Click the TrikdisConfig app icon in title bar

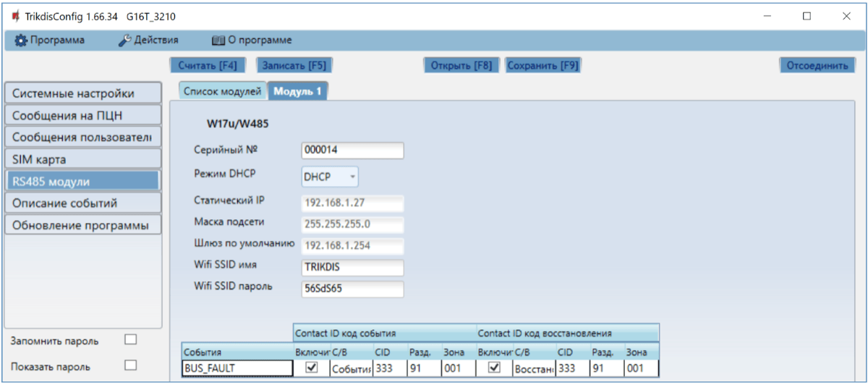tap(14, 16)
